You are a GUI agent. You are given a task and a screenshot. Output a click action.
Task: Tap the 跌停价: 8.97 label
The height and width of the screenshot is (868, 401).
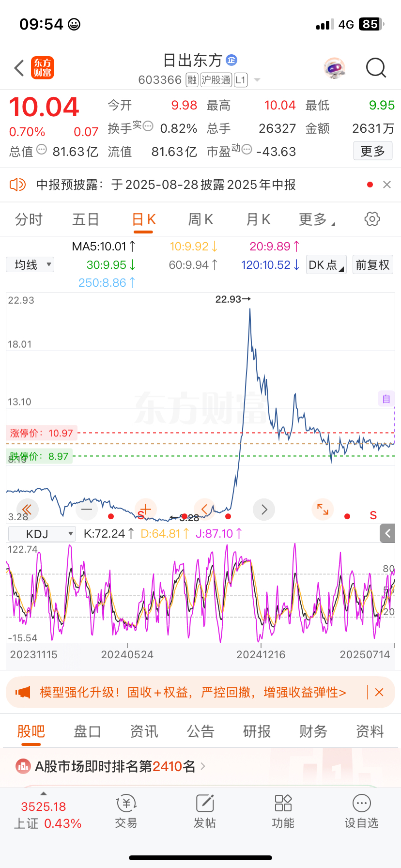pyautogui.click(x=39, y=456)
